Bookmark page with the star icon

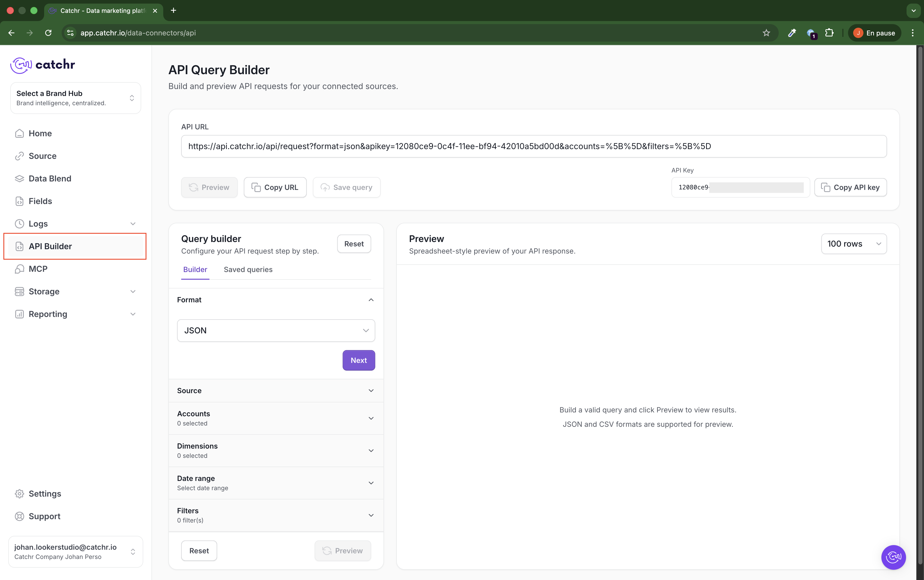[766, 33]
